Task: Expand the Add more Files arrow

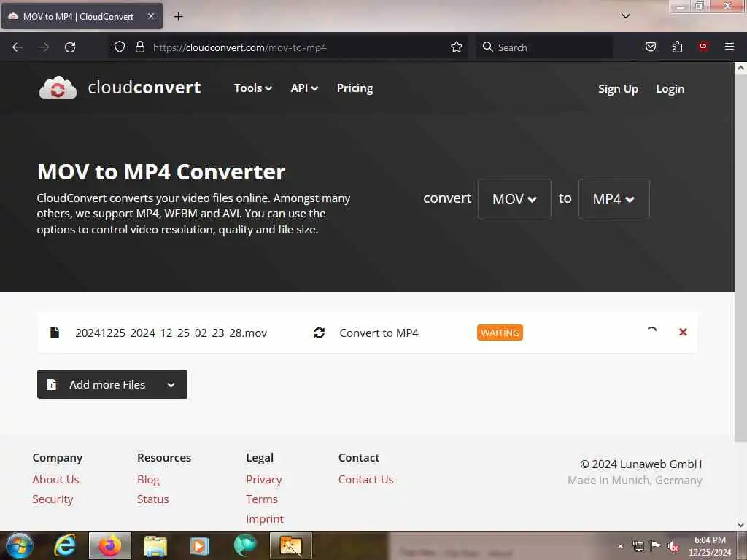Action: tap(171, 385)
